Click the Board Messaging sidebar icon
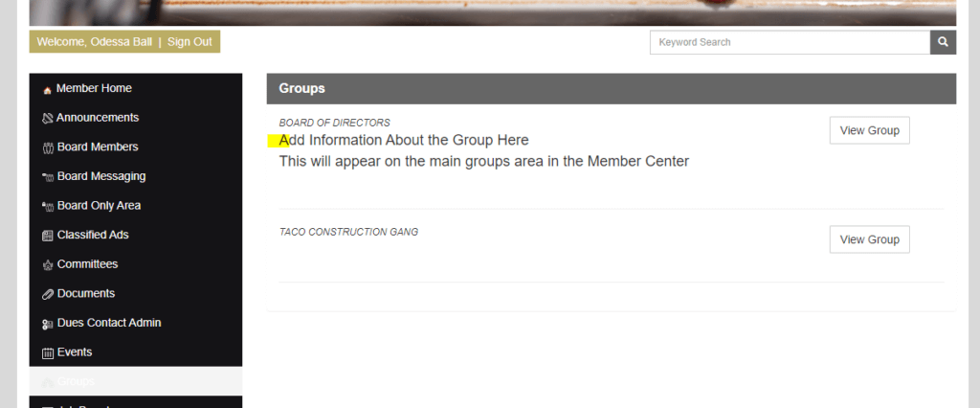Screen dimensions: 980x408 pos(48,177)
